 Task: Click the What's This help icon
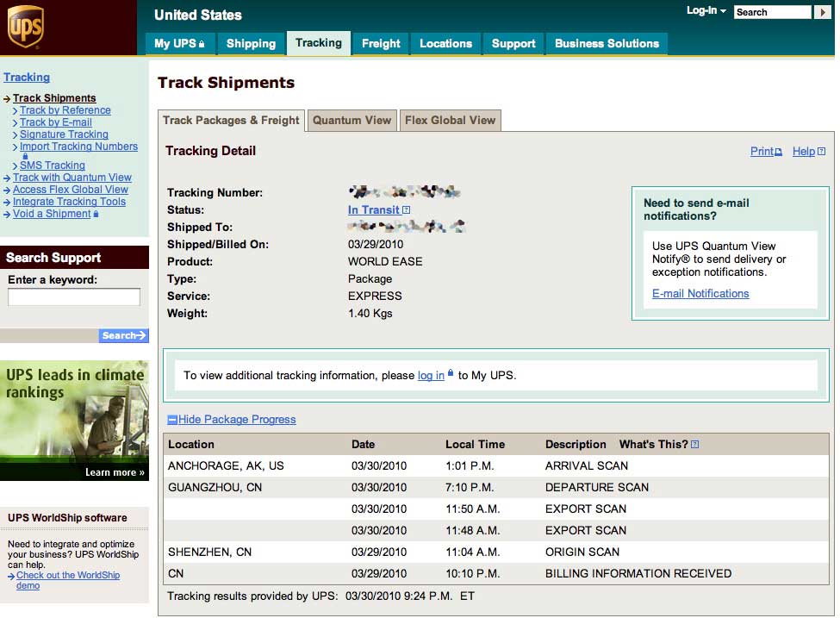(694, 445)
